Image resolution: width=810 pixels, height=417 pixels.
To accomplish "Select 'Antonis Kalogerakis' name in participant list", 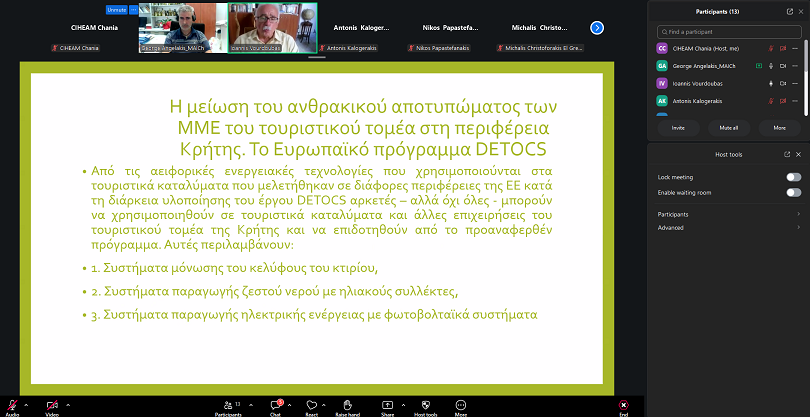I will tap(697, 101).
